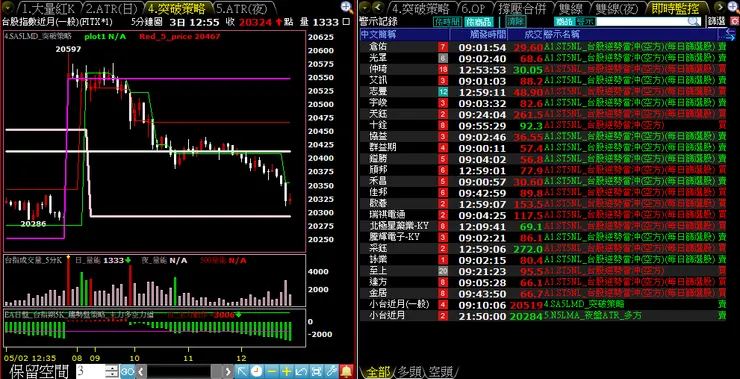
Task: Click the alert bell icon
Action: point(346,371)
